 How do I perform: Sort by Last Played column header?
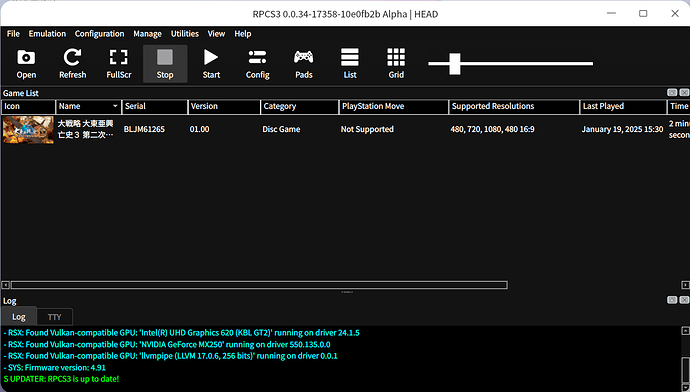[624, 106]
